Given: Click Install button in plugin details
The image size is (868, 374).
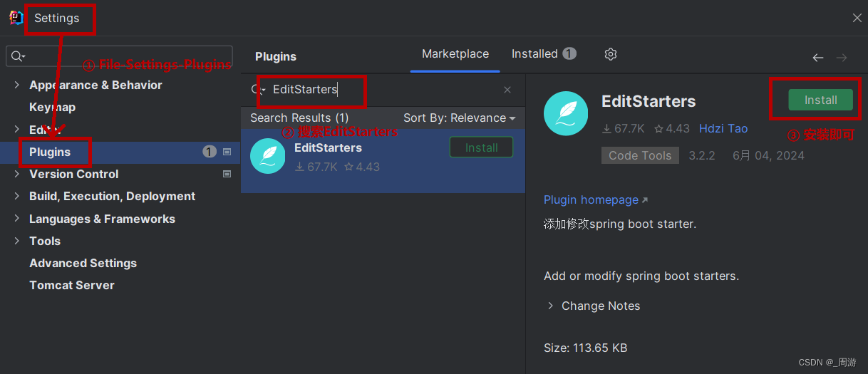Looking at the screenshot, I should (x=820, y=100).
